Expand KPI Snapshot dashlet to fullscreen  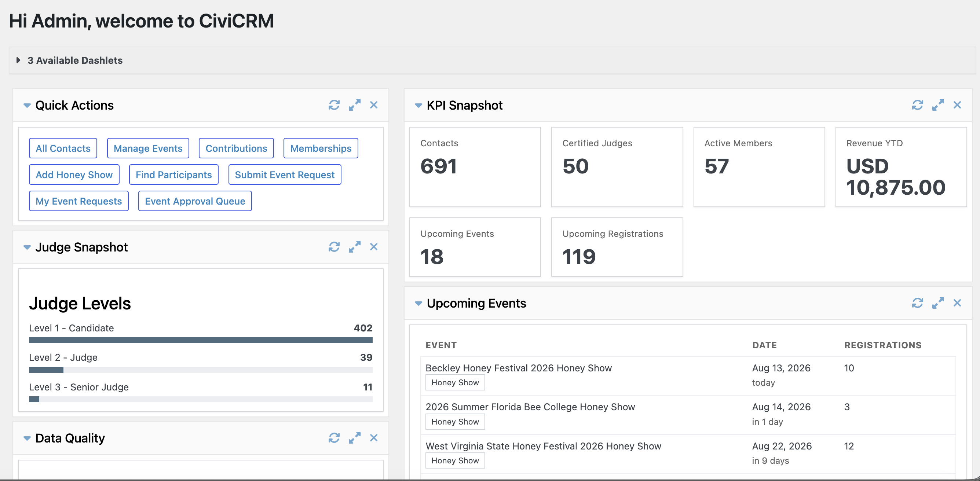coord(938,105)
